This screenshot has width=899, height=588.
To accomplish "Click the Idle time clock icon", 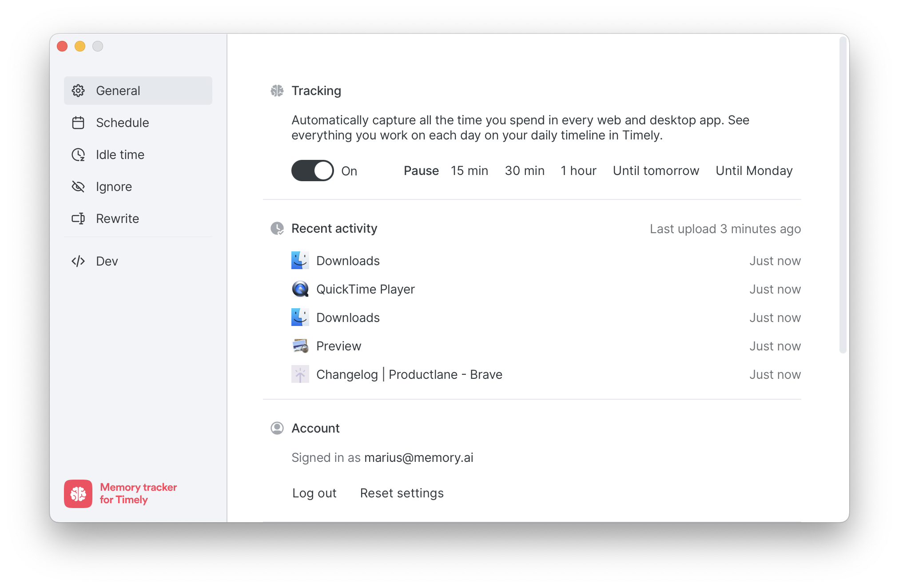I will pos(78,155).
